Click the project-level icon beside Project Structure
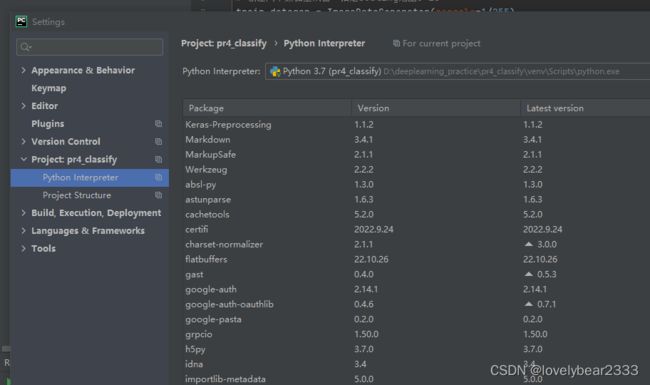Viewport: 650px width, 385px height. [158, 195]
